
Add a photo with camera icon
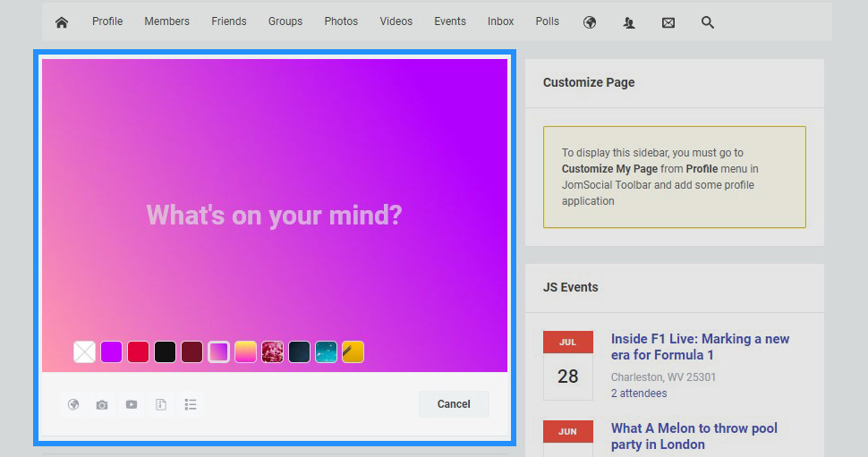point(102,404)
